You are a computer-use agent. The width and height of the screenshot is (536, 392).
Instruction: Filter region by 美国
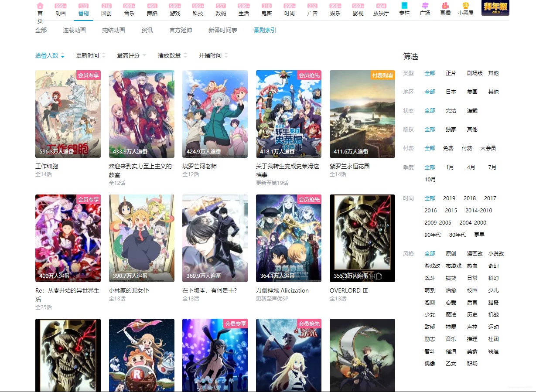pos(472,92)
